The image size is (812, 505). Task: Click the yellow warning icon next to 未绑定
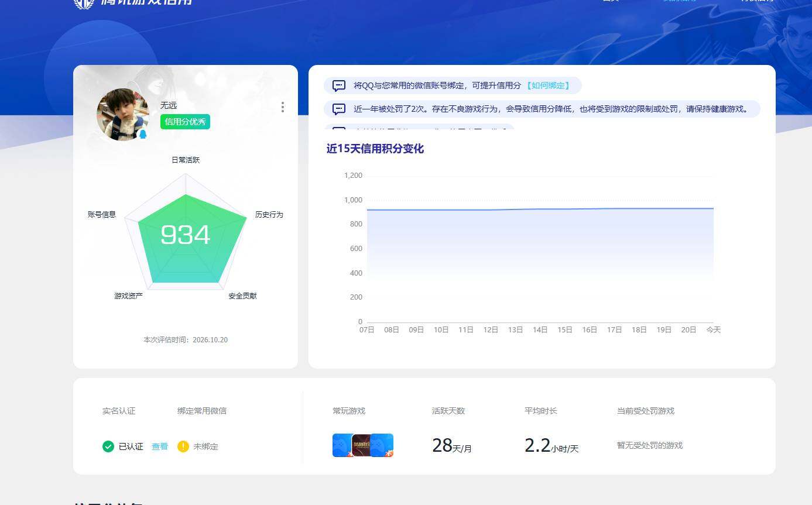[183, 446]
